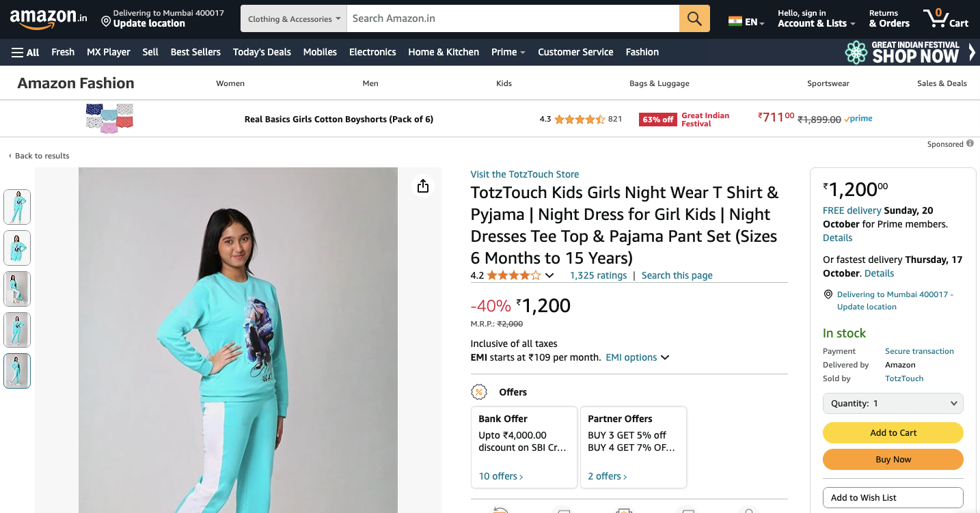The height and width of the screenshot is (513, 980).
Task: Click the India flag language icon
Action: [735, 21]
